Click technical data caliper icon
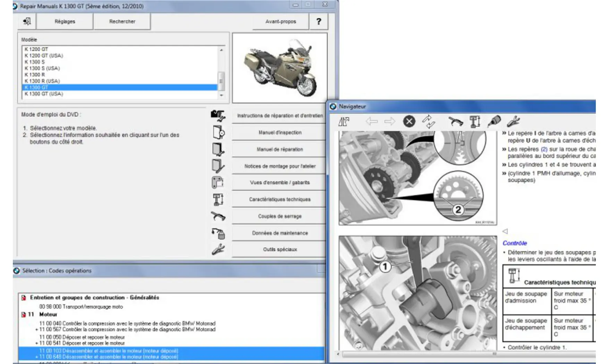The height and width of the screenshot is (364, 609). pyautogui.click(x=218, y=199)
